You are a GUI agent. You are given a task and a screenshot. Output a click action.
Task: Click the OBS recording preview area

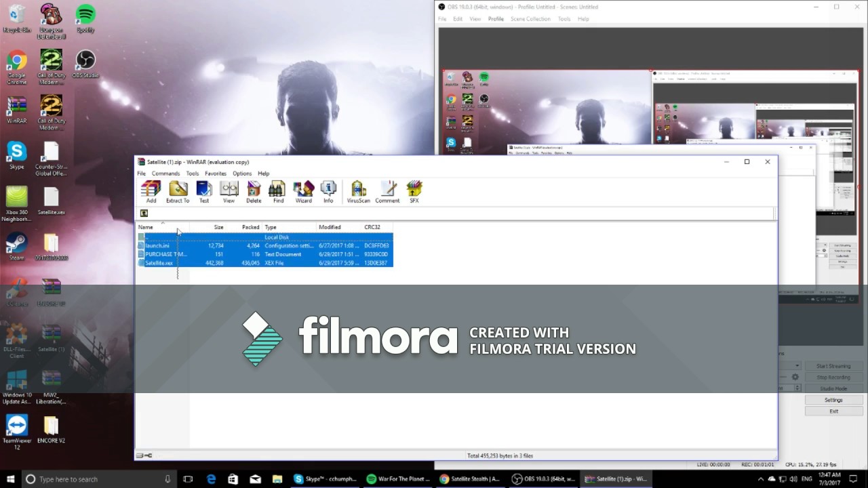pyautogui.click(x=651, y=186)
